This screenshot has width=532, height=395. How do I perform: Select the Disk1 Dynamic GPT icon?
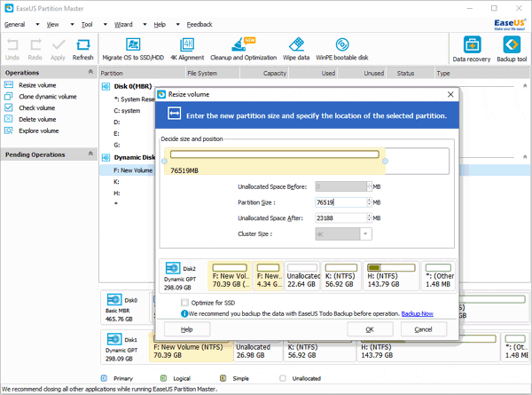[x=114, y=339]
